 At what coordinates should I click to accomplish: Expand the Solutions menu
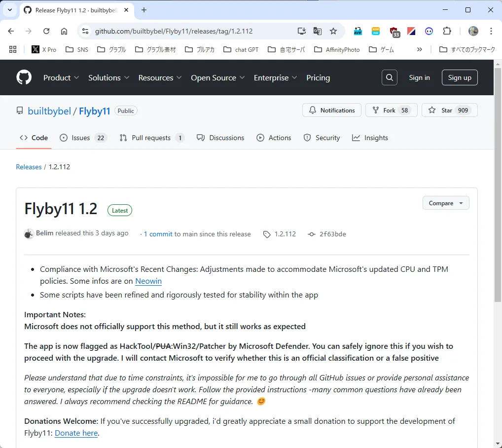pyautogui.click(x=109, y=77)
